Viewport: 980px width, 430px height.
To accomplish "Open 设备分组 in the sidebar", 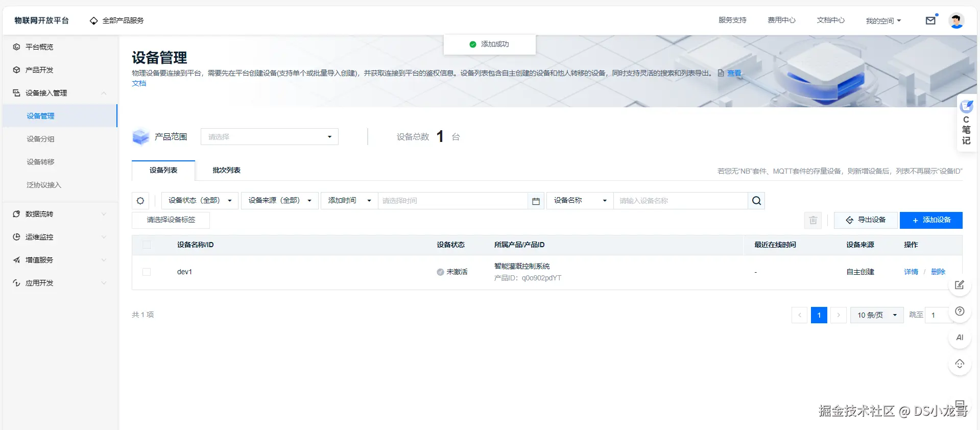I will (40, 139).
